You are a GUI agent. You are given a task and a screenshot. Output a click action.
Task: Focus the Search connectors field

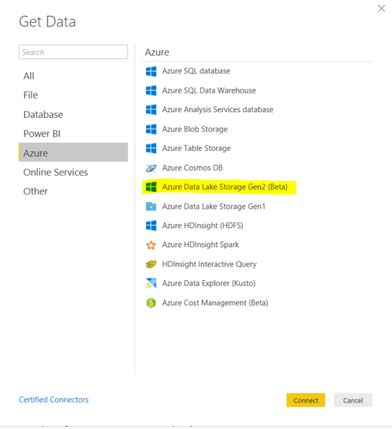73,52
